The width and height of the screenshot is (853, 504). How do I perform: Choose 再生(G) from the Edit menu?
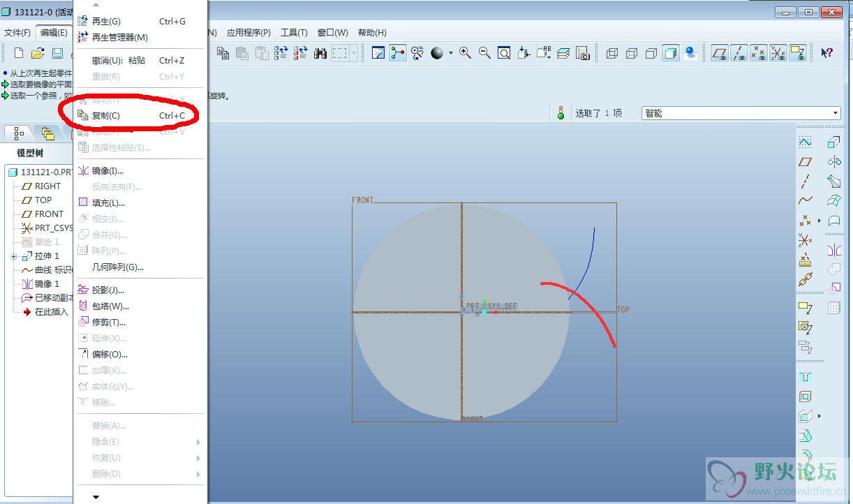139,22
